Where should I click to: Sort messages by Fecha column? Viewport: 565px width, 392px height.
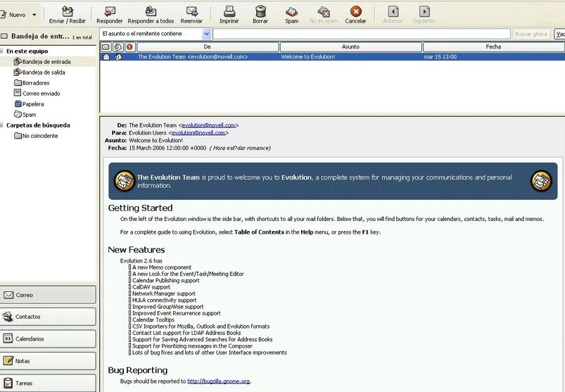click(493, 47)
